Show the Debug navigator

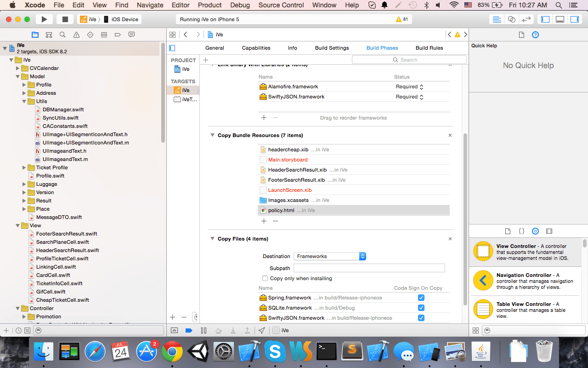click(x=104, y=34)
